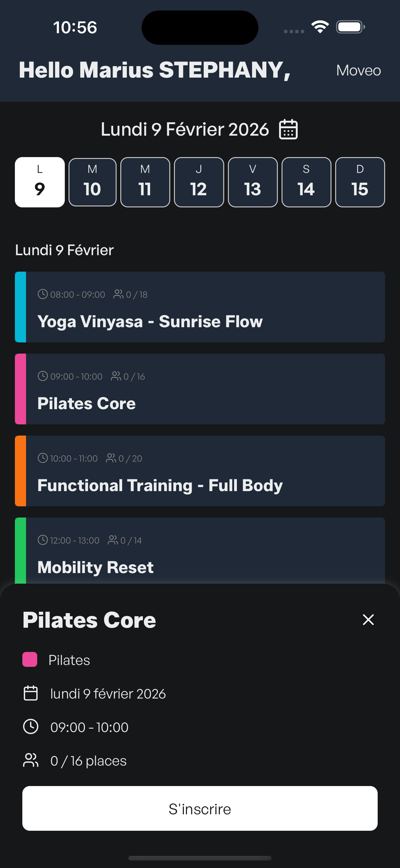
Task: Open Functional Training - Full Body class
Action: [x=200, y=471]
